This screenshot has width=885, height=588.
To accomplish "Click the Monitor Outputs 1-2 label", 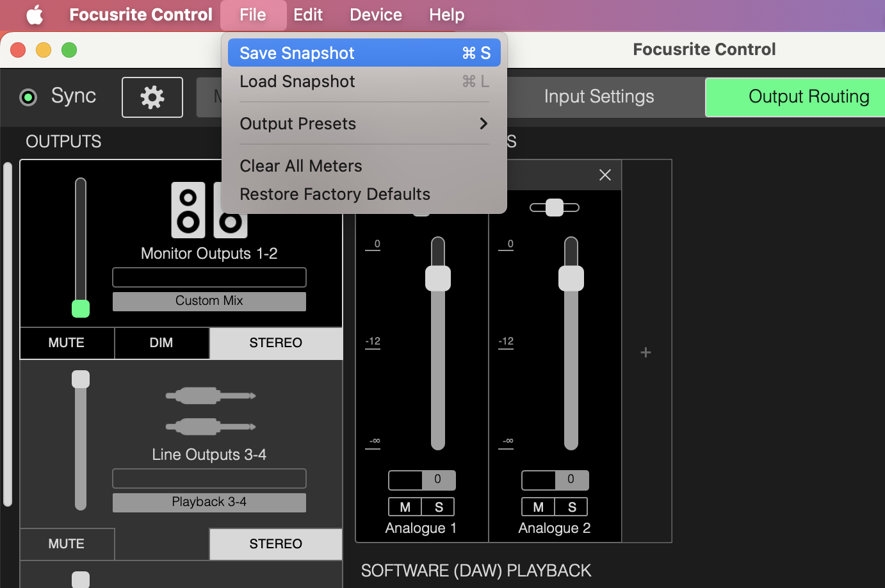I will pyautogui.click(x=209, y=254).
